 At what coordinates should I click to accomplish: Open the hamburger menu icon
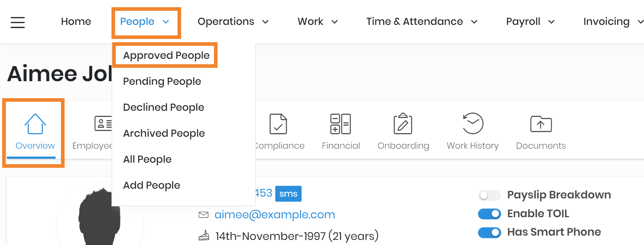click(x=17, y=22)
